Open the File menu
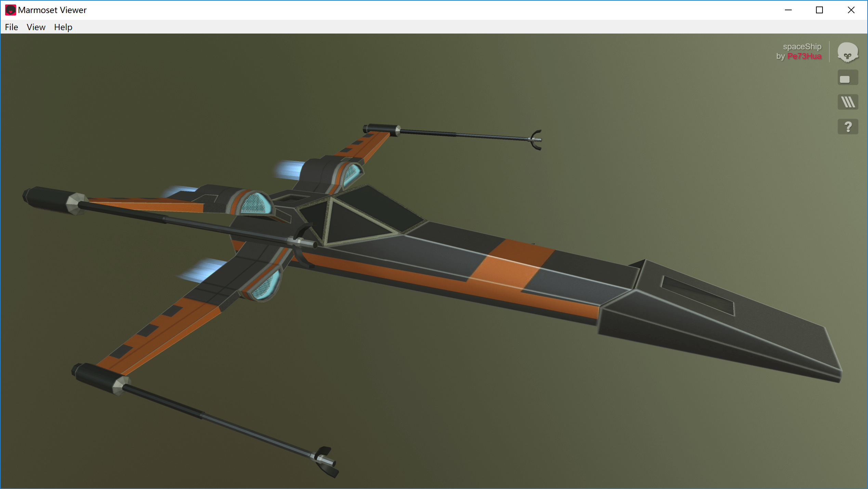The width and height of the screenshot is (868, 489). (x=11, y=27)
